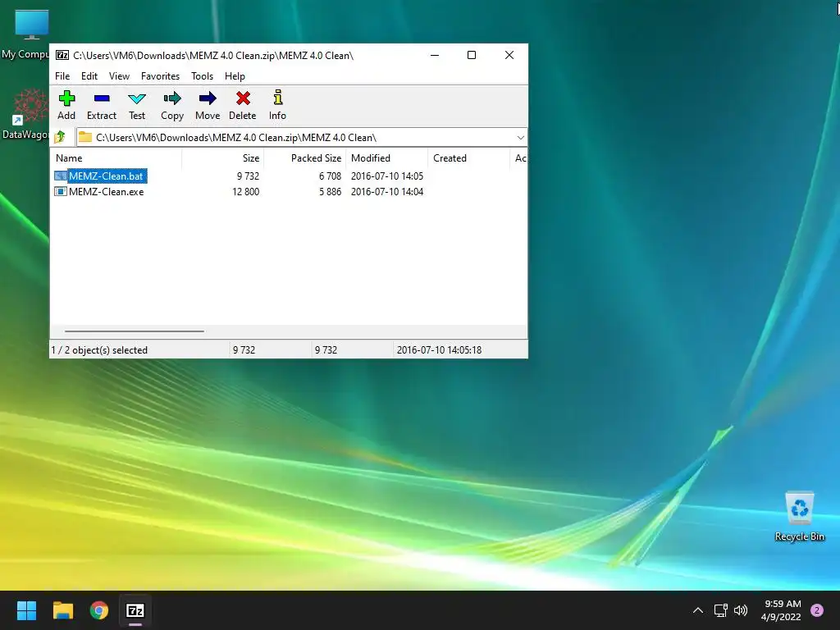The height and width of the screenshot is (630, 840).
Task: Click the 7z icon in title bar
Action: point(62,55)
